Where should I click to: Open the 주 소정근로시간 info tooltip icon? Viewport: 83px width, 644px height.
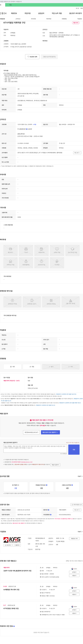pyautogui.click(x=27, y=129)
